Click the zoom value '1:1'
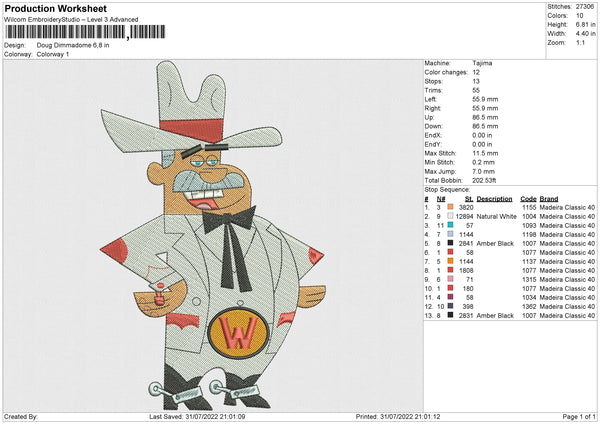 (x=580, y=42)
